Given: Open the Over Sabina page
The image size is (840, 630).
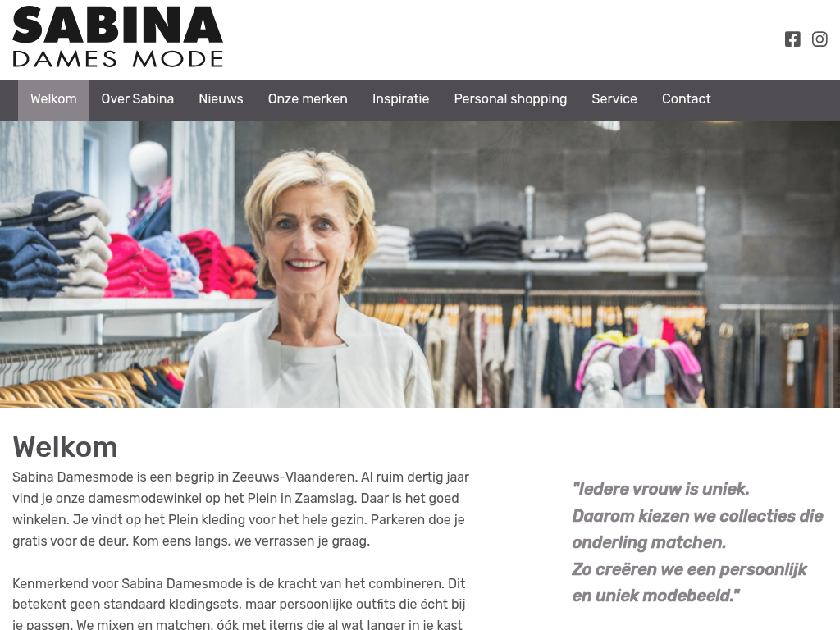Looking at the screenshot, I should 138,99.
